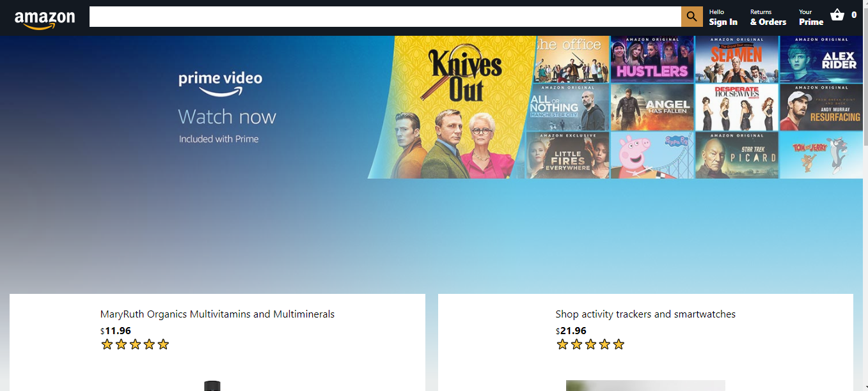Click the $21.96 price
Image resolution: width=868 pixels, height=391 pixels.
(571, 331)
